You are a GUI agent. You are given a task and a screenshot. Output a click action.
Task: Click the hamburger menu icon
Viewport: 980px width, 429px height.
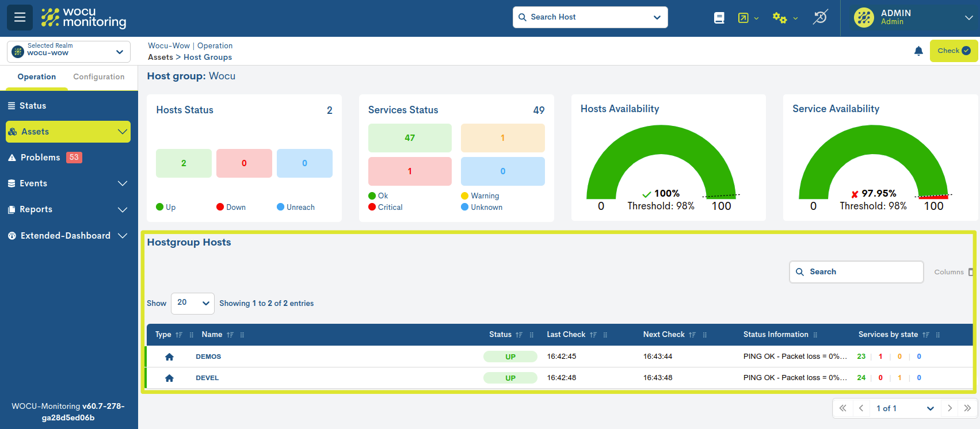pyautogui.click(x=20, y=17)
